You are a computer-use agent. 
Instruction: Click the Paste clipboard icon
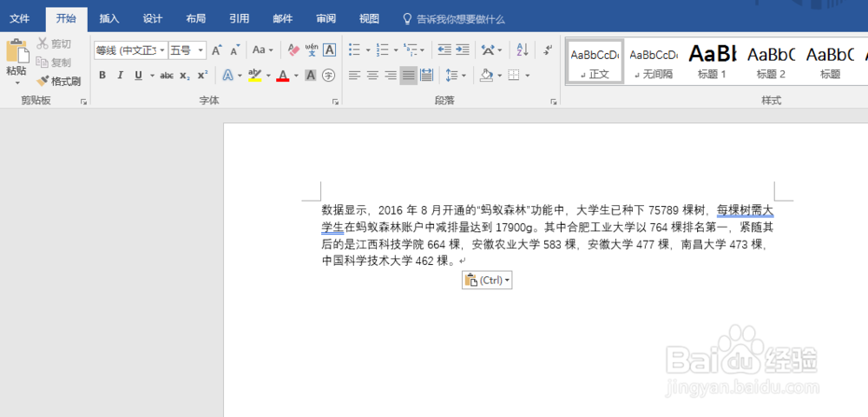(x=17, y=51)
